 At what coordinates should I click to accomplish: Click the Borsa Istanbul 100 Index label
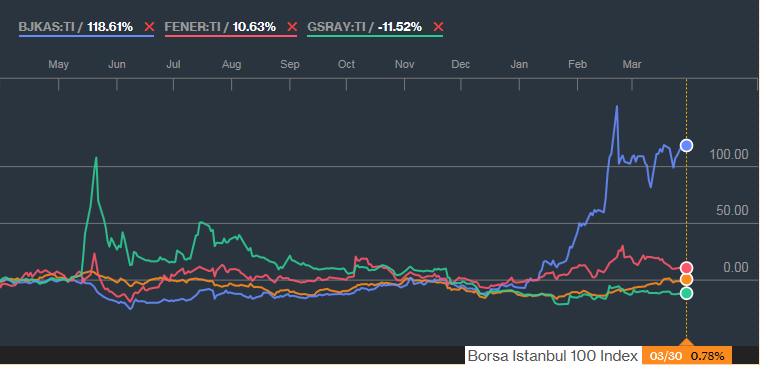coord(553,356)
